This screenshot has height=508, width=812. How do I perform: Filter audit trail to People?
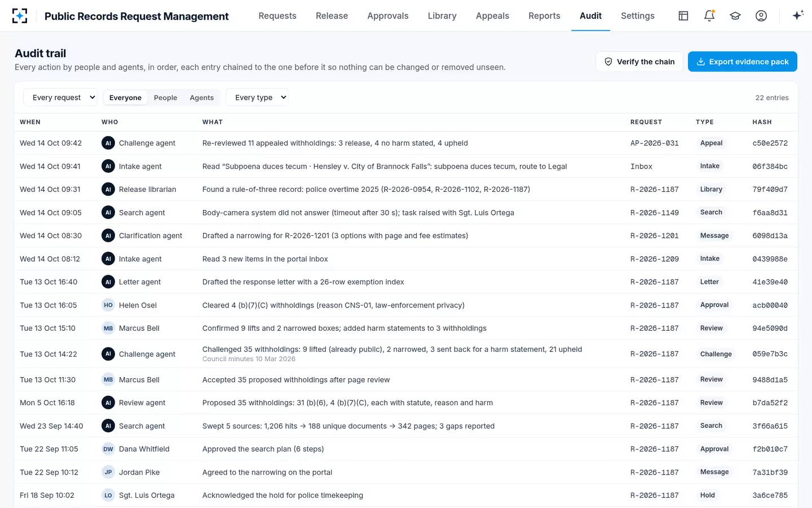pos(165,98)
